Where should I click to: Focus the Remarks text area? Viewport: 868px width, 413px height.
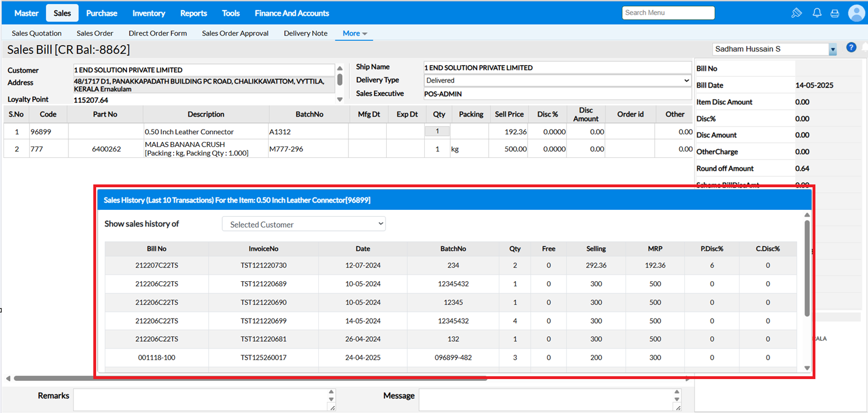(x=201, y=399)
